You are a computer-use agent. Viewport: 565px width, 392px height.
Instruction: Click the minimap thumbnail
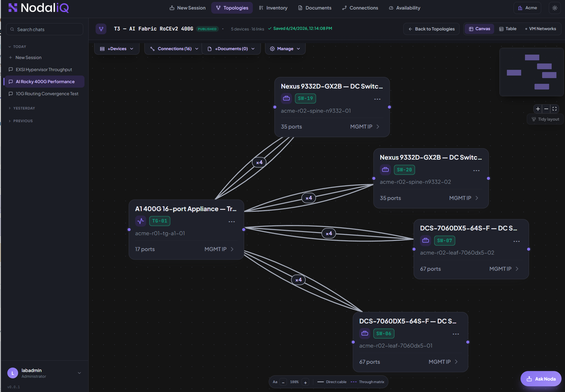(x=531, y=72)
